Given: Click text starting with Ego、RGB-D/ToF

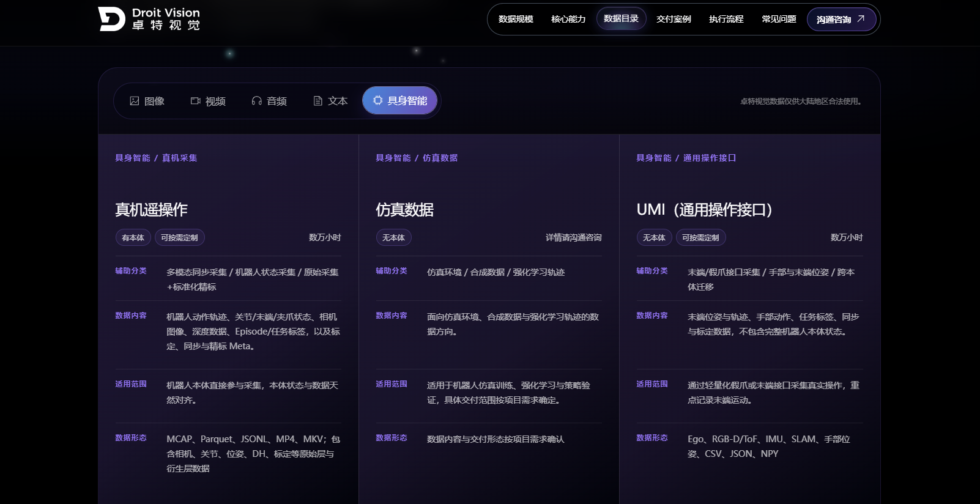Looking at the screenshot, I should point(769,447).
